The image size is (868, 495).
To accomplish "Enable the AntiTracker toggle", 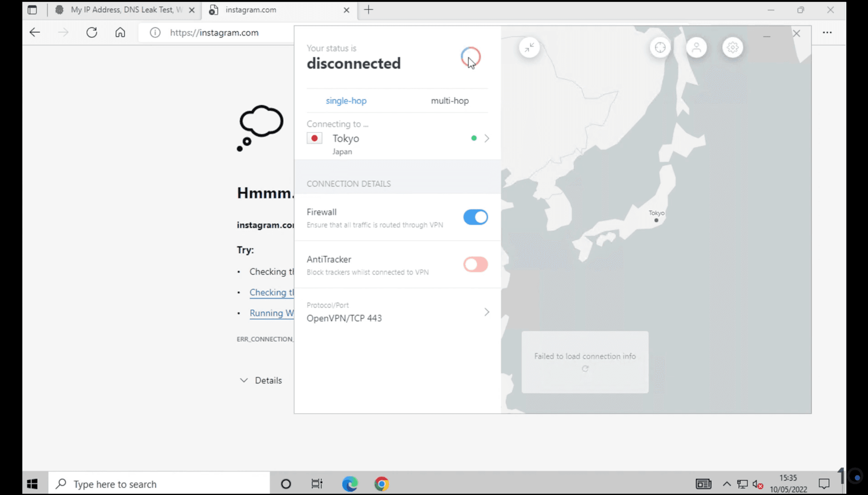I will pyautogui.click(x=476, y=264).
